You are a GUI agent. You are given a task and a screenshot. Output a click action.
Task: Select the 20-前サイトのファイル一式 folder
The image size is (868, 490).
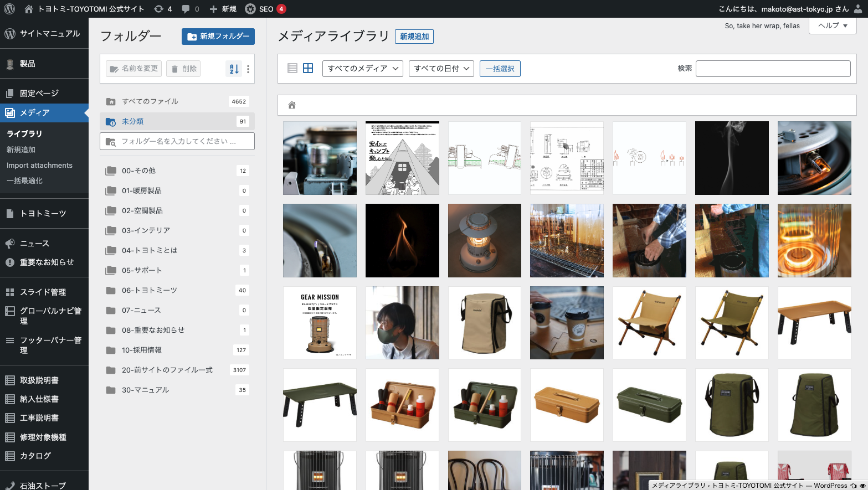tap(177, 370)
